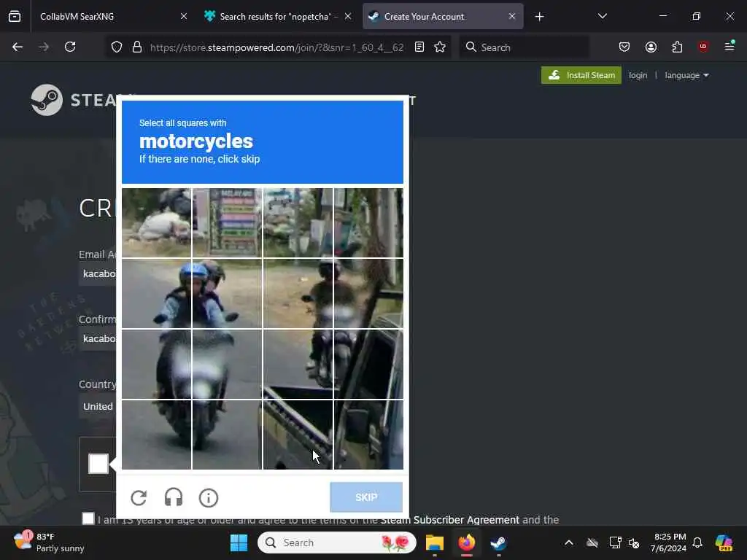Open the captcha information icon
This screenshot has height=560, width=747.
point(208,497)
